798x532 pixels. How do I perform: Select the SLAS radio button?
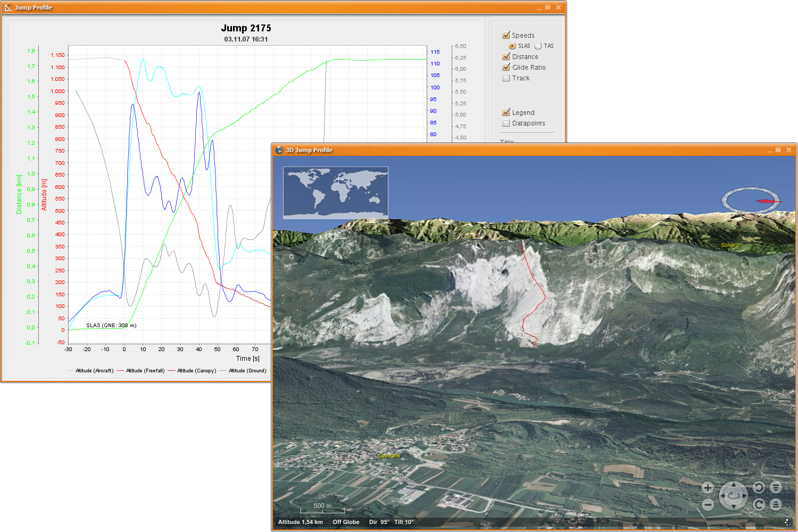(x=512, y=46)
